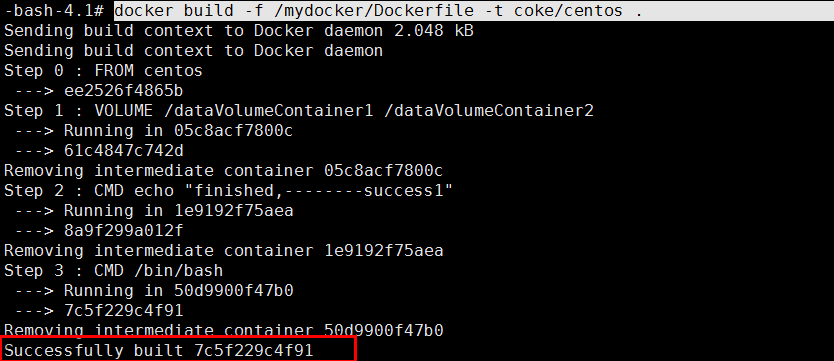Click the 'Step 3 : CMD /bin/bash' line

click(114, 271)
